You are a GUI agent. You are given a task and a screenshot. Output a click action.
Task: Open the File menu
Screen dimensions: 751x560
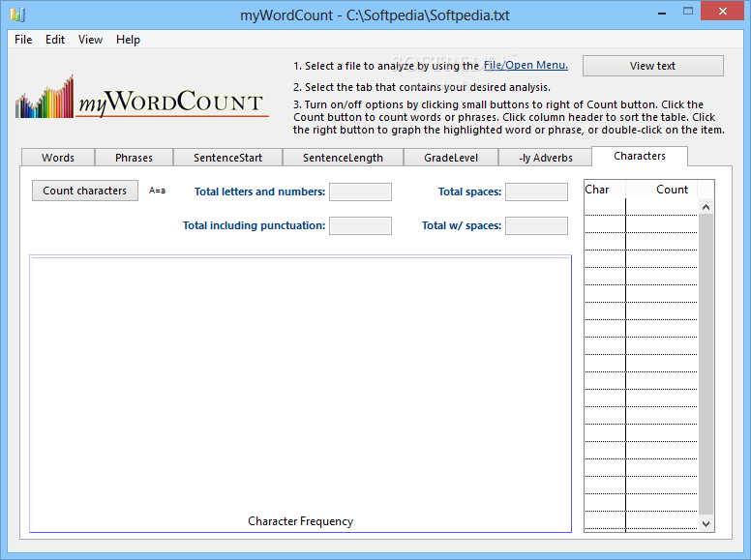click(23, 40)
